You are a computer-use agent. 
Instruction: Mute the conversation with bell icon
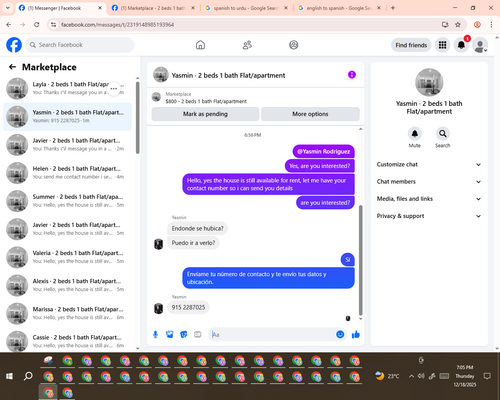coord(415,134)
